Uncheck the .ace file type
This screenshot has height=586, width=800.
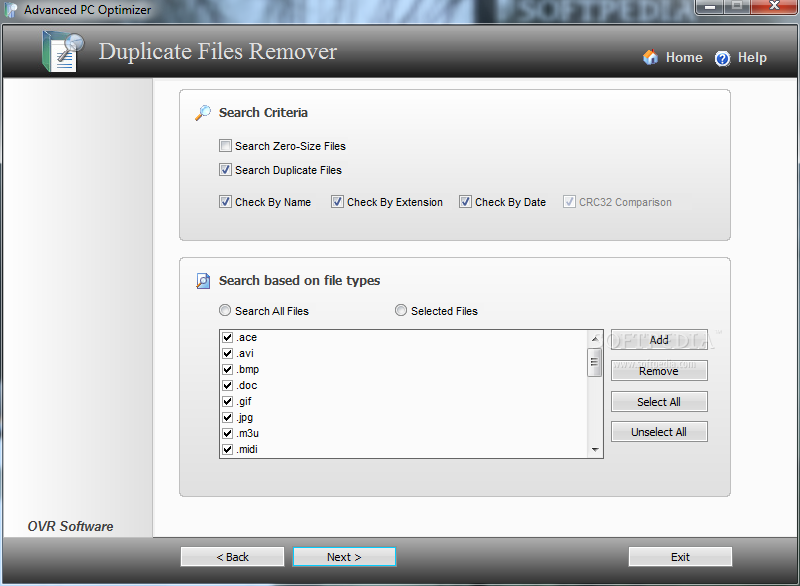click(x=228, y=338)
